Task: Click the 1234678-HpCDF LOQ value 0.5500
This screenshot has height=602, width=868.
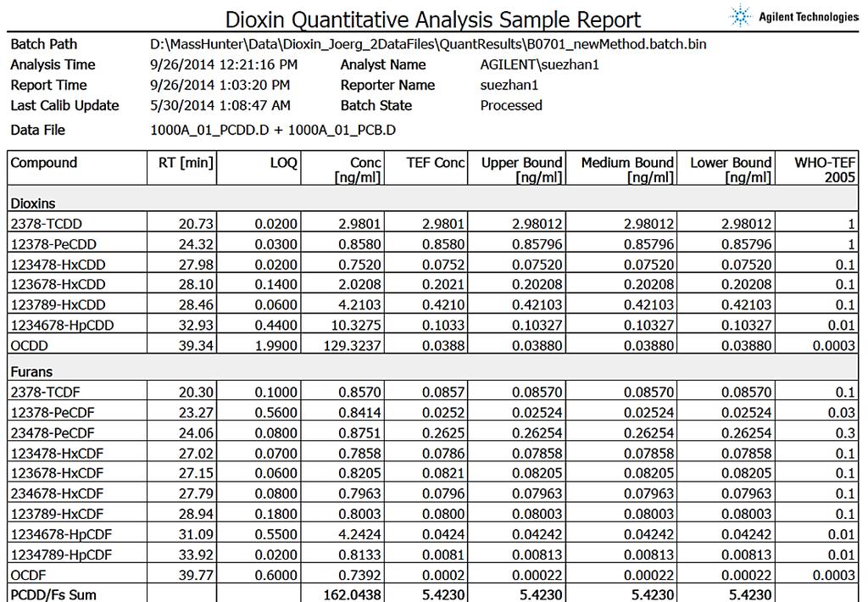Action: 275,534
